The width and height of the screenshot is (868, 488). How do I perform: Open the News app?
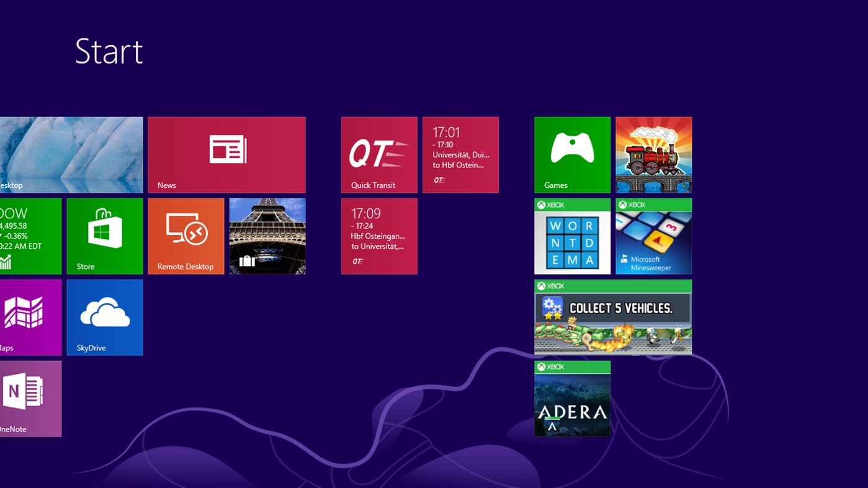pos(226,154)
